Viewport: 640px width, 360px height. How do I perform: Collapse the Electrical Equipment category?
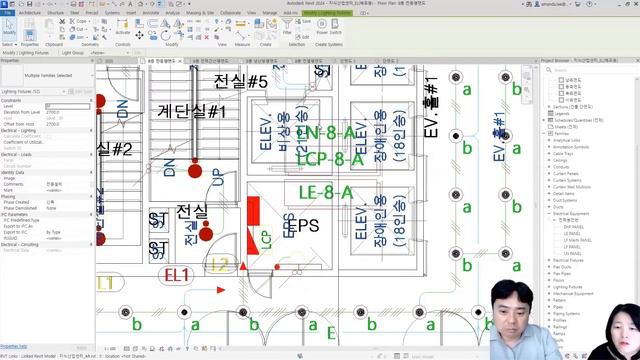pyautogui.click(x=549, y=213)
